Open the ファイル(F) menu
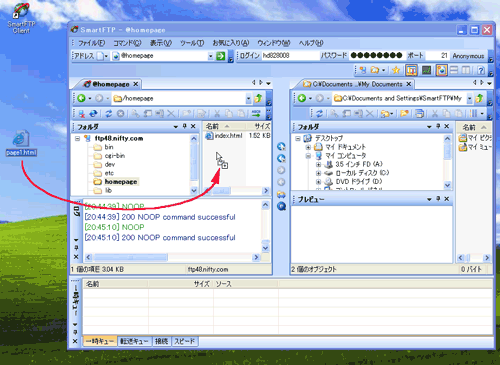 click(x=91, y=43)
